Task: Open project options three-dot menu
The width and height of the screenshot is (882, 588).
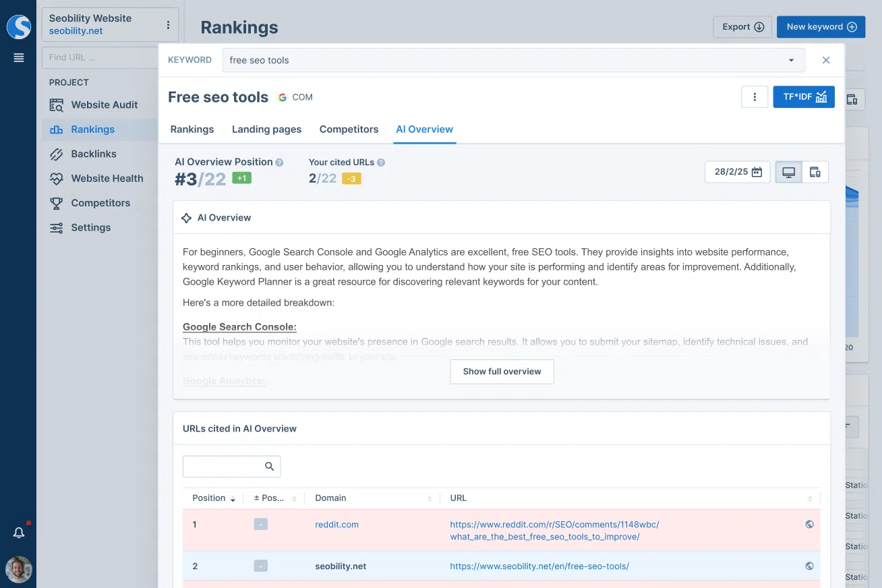Action: coord(168,25)
